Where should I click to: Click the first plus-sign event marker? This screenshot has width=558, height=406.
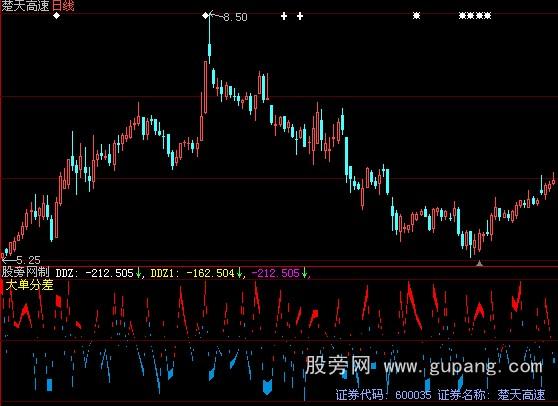pyautogui.click(x=284, y=16)
